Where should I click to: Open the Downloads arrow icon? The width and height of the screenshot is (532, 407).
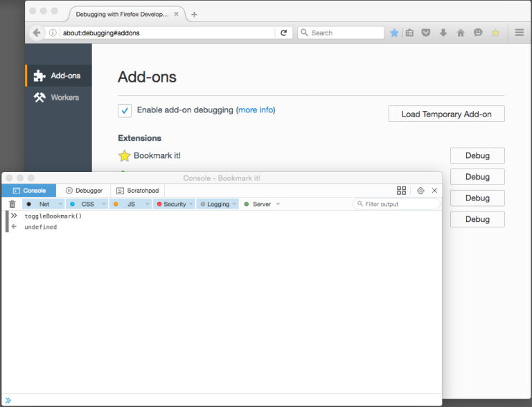coord(443,33)
